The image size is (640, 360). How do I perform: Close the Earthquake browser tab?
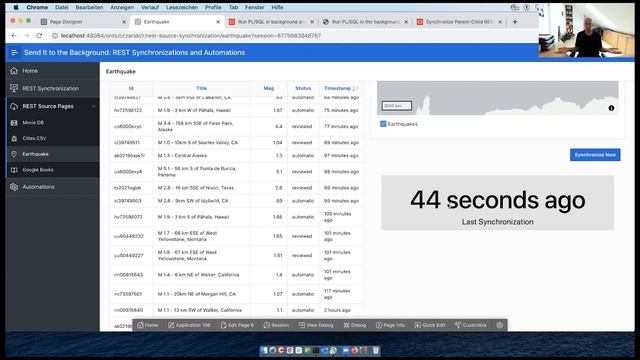click(218, 22)
